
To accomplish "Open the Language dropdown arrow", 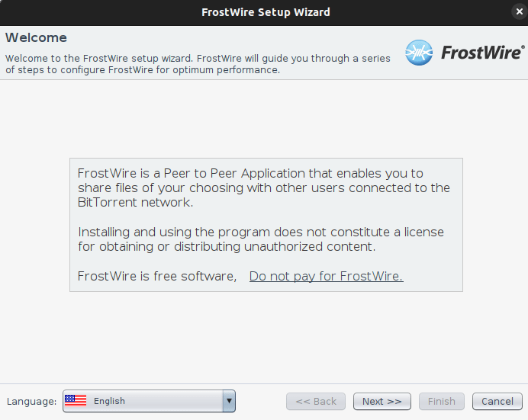I will (x=229, y=401).
